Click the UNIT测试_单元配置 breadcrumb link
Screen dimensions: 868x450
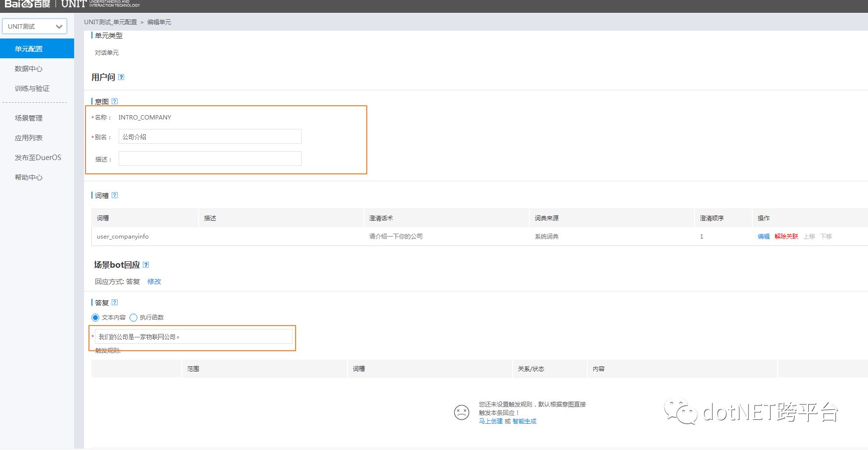(110, 22)
